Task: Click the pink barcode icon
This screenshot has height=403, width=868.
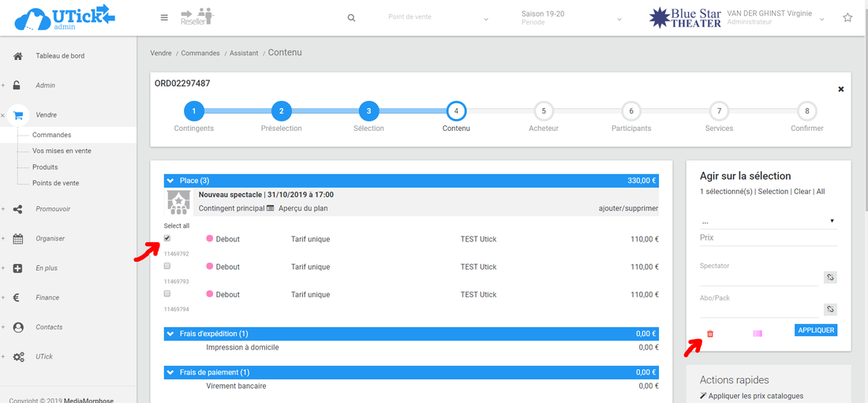Action: tap(758, 334)
